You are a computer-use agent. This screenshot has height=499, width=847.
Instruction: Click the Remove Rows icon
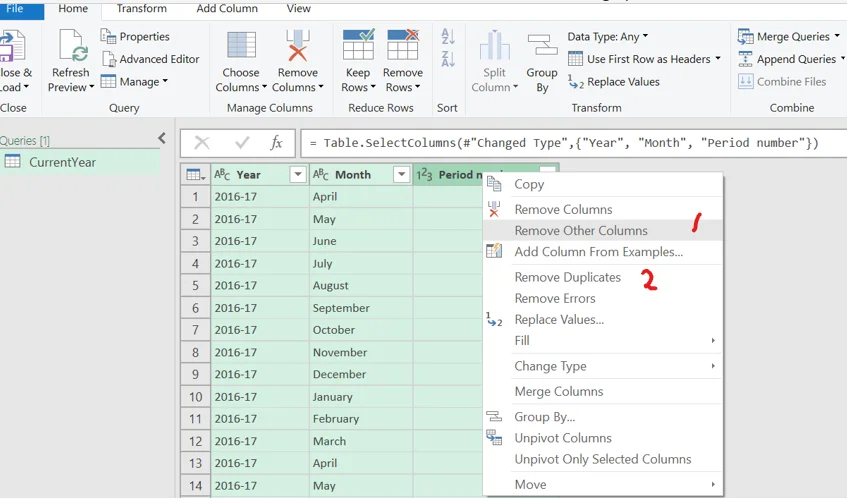click(403, 45)
